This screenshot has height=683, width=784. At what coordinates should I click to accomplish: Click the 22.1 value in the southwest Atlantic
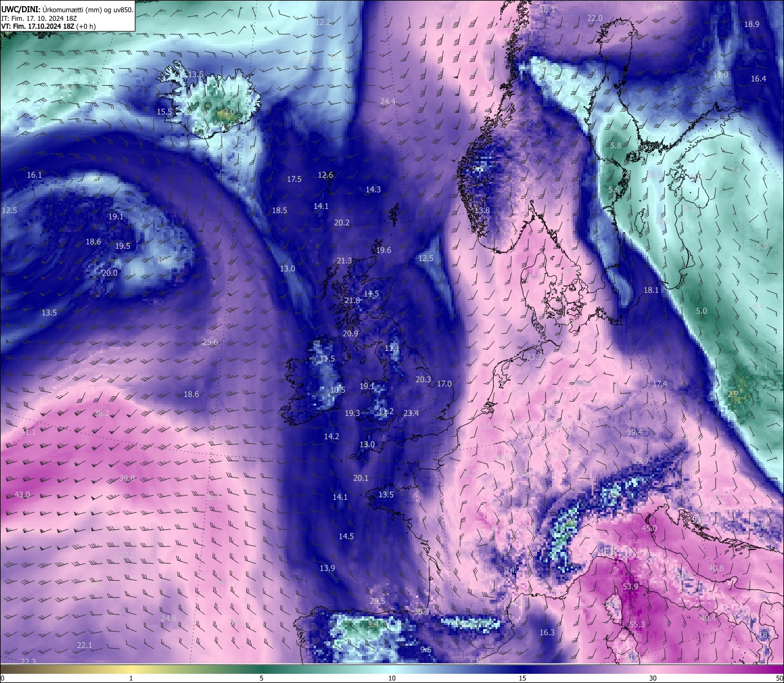pos(85,645)
